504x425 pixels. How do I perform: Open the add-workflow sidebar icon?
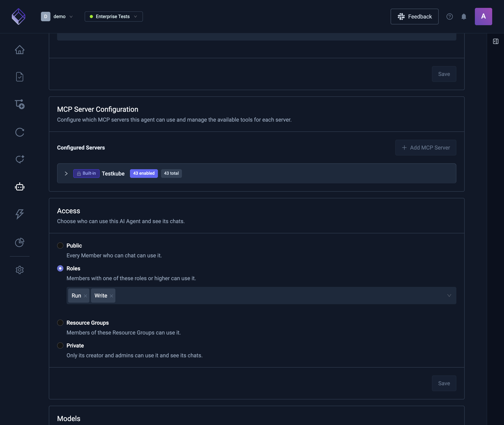(x=19, y=104)
